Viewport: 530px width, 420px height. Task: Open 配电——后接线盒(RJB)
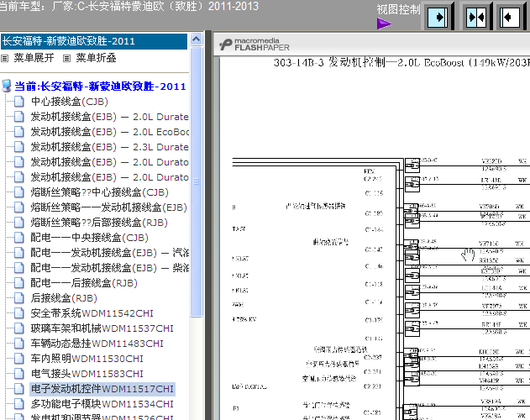[x=84, y=283]
